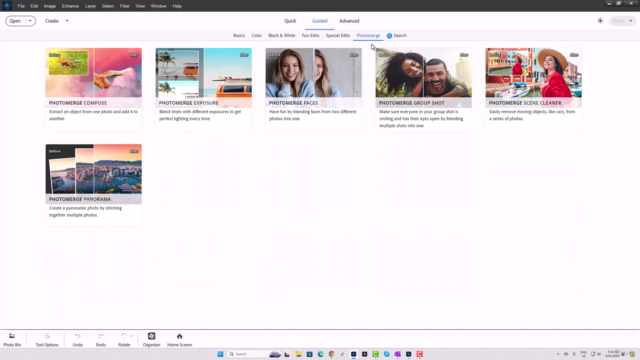Click 'Extract an object from one photo' description
Viewport: 640px width, 360px height.
point(93,115)
